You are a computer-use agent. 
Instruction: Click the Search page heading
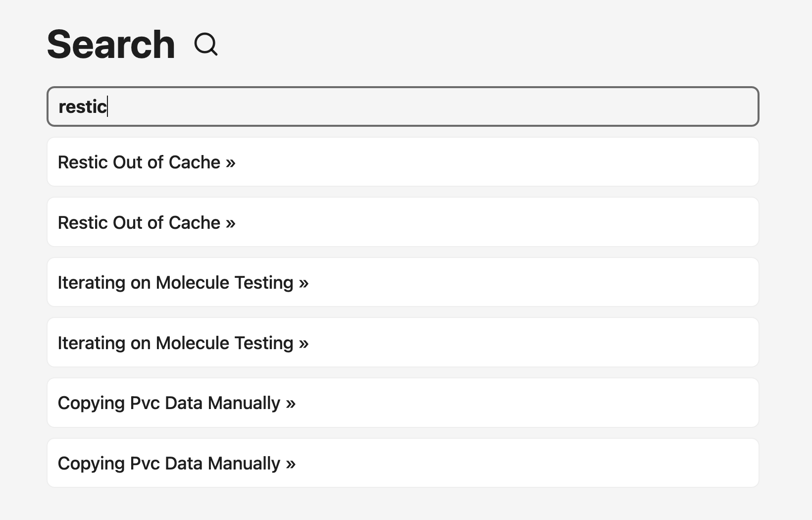point(110,45)
